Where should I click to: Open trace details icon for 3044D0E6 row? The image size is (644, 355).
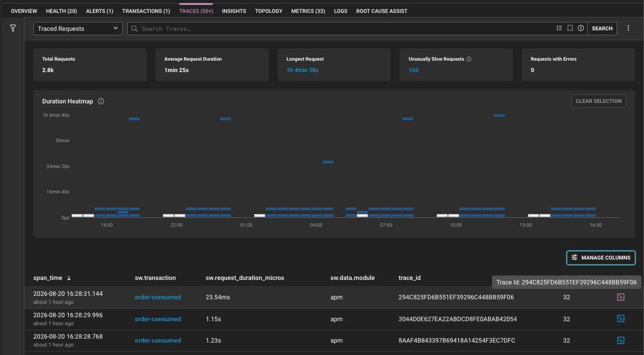(x=621, y=319)
